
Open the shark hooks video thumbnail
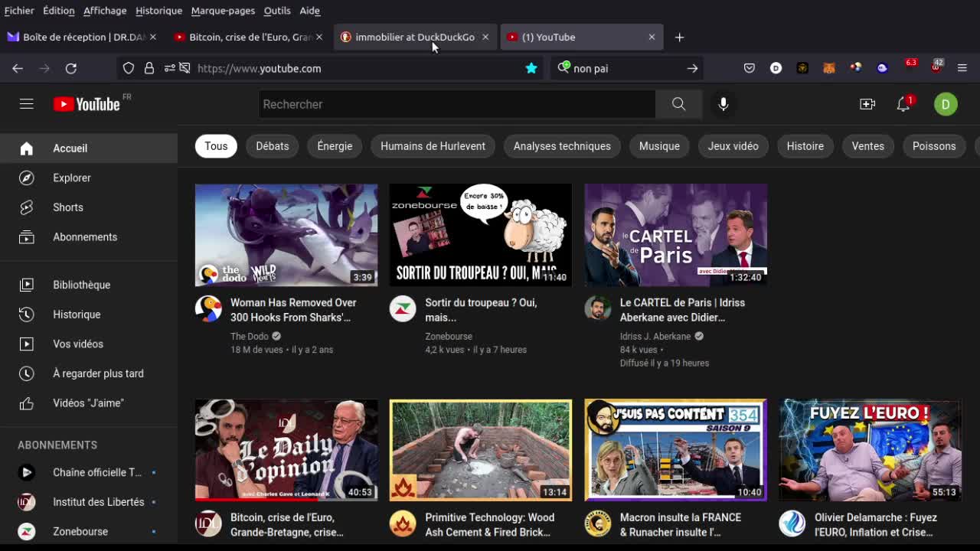click(286, 235)
